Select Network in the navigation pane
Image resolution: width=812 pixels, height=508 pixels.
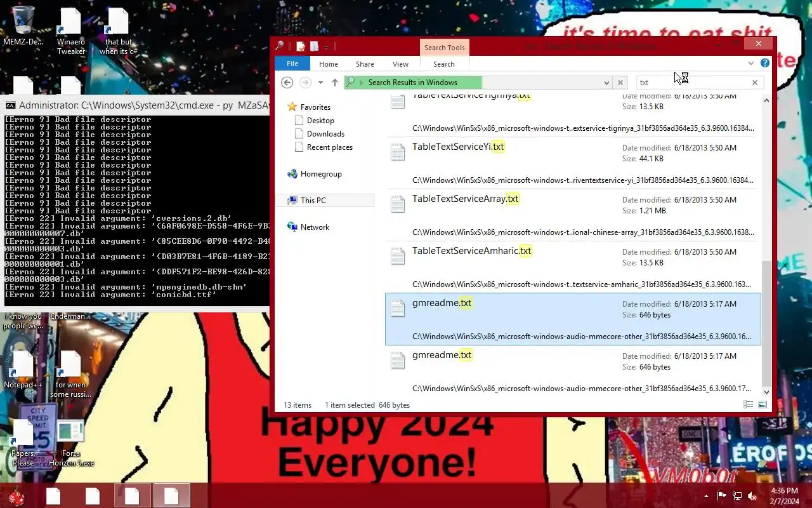coord(315,227)
